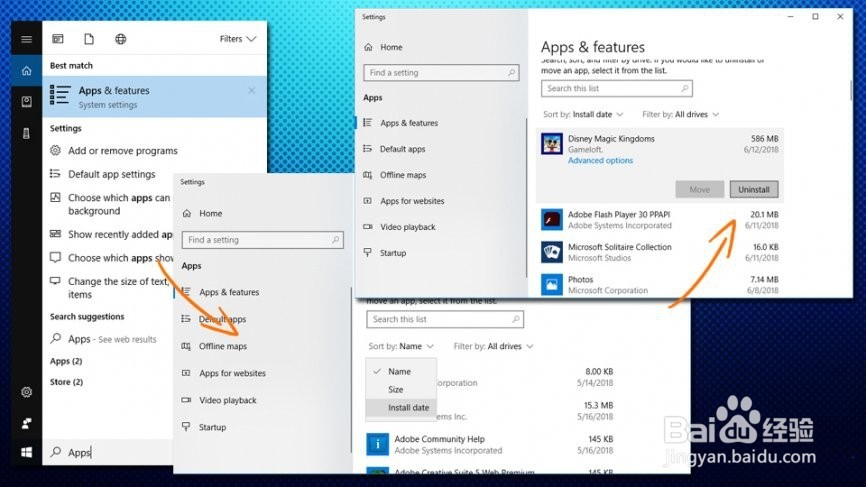Image resolution: width=866 pixels, height=487 pixels.
Task: Select the Adobe Community Help app icon
Action: click(x=378, y=444)
